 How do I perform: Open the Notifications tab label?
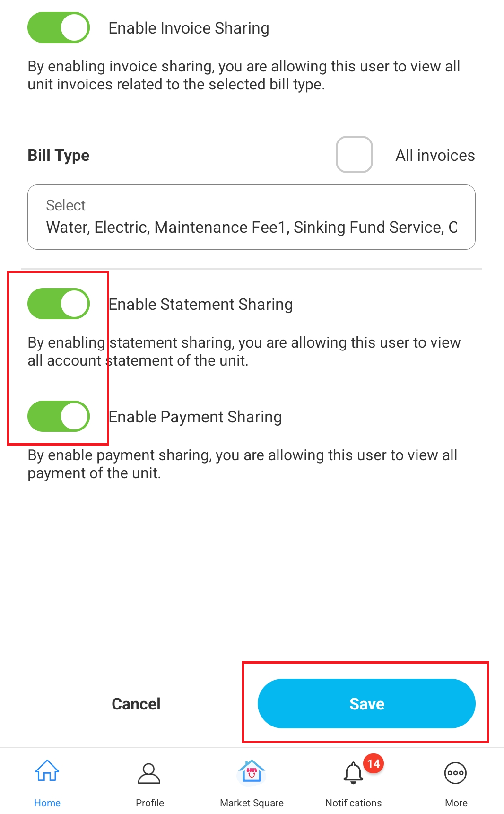[x=354, y=803]
